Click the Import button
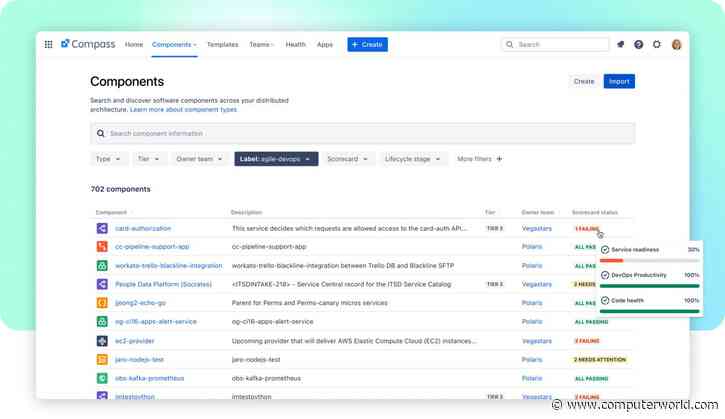Viewport: 725px width, 419px height. pyautogui.click(x=619, y=81)
